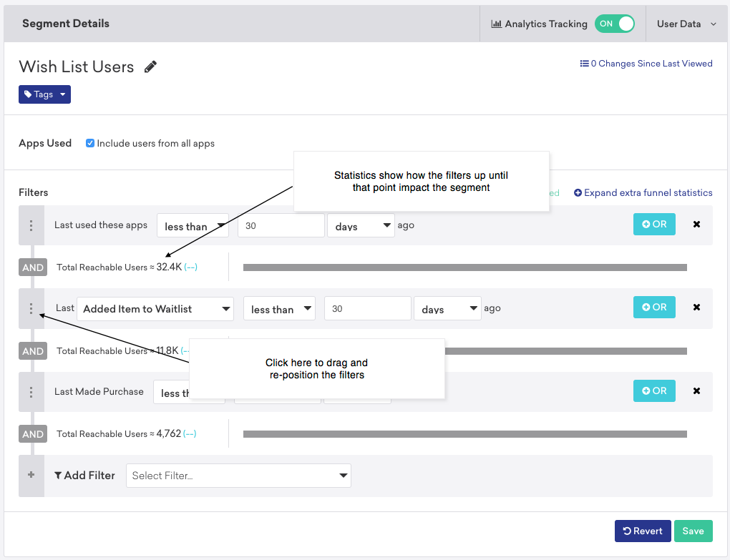The width and height of the screenshot is (730, 560).
Task: Open the Tags menu
Action: click(x=44, y=94)
